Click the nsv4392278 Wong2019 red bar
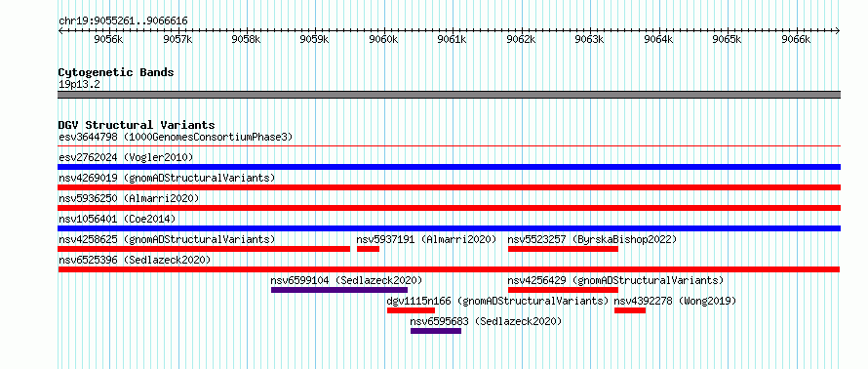 pyautogui.click(x=630, y=310)
